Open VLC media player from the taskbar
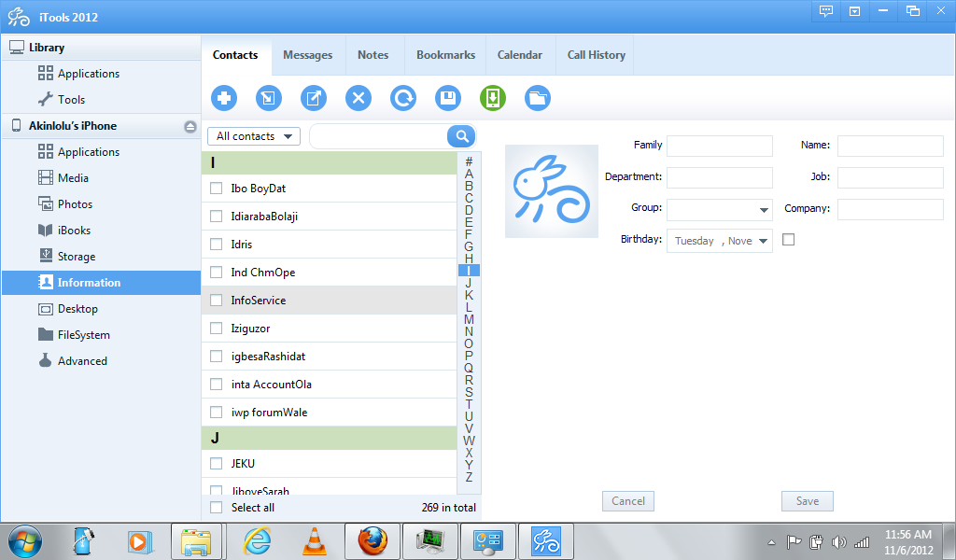Image resolution: width=956 pixels, height=560 pixels. pyautogui.click(x=315, y=541)
